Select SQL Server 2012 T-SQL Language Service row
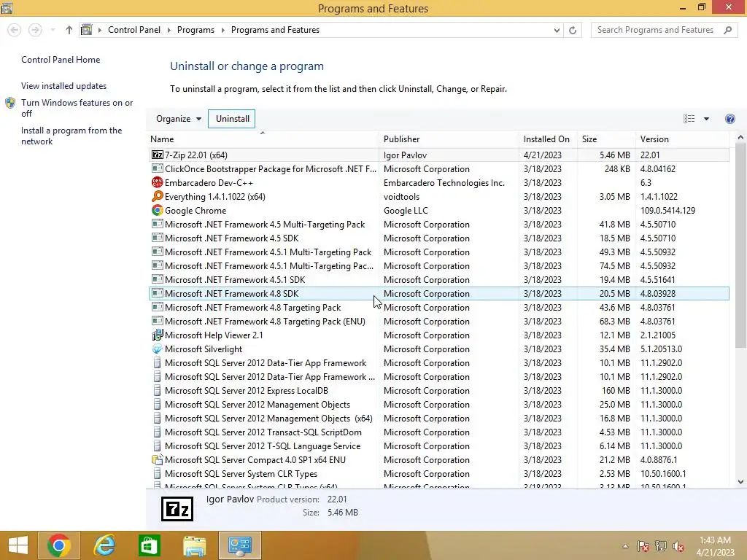Screen dimensions: 747x560 [x=438, y=446]
